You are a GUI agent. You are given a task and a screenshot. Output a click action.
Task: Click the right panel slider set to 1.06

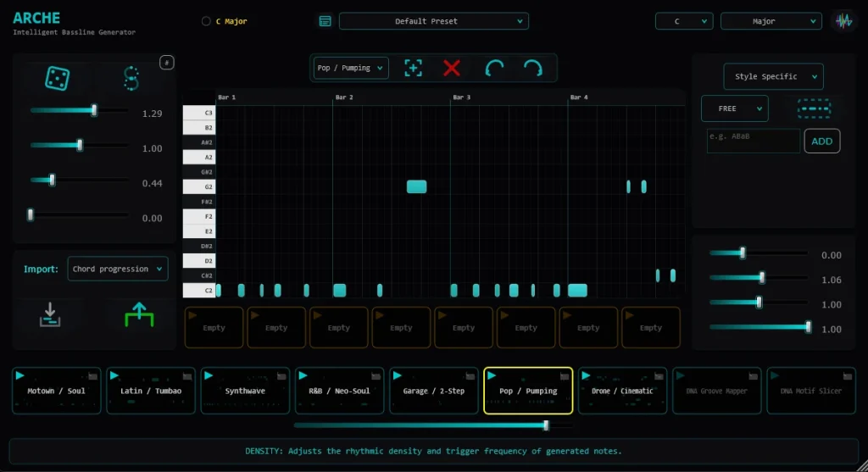(x=759, y=278)
